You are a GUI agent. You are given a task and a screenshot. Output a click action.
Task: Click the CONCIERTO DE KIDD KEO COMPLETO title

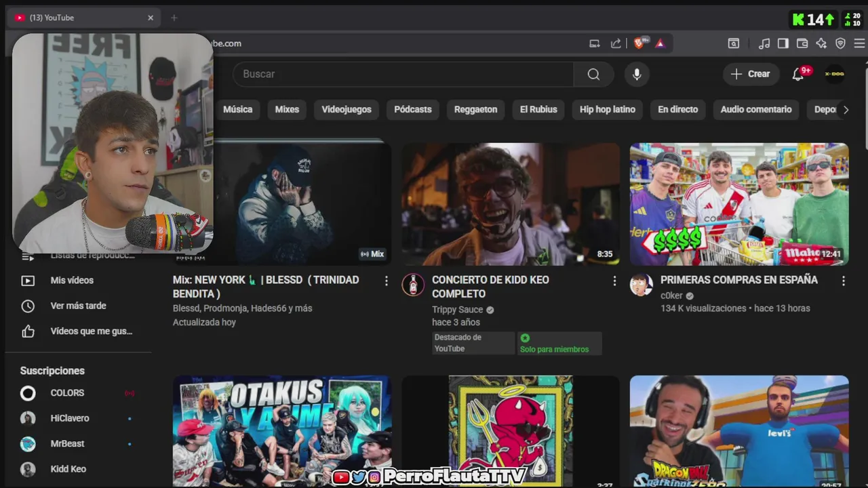pyautogui.click(x=490, y=287)
